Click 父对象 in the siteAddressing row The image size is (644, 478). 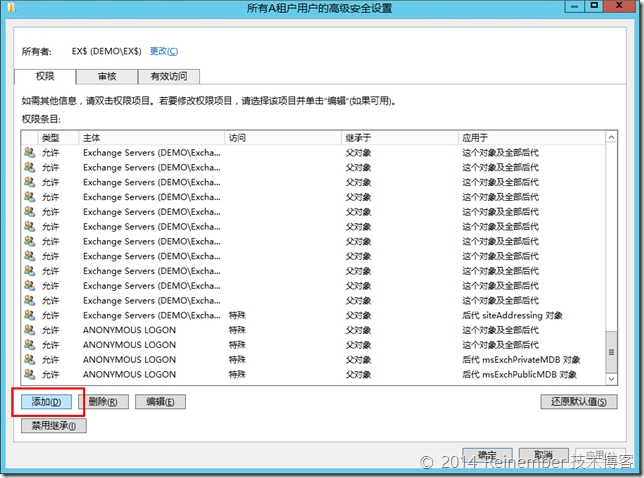(x=358, y=315)
